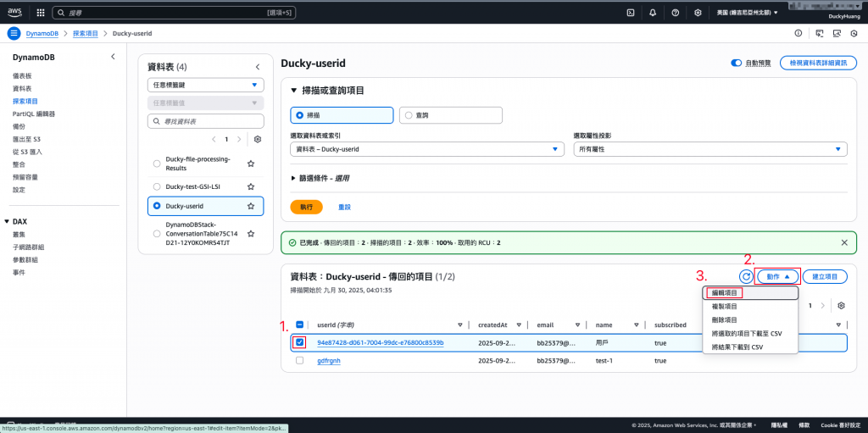Click DynamoDB breadcrumb link
Screen dimensions: 868x433
[x=42, y=33]
